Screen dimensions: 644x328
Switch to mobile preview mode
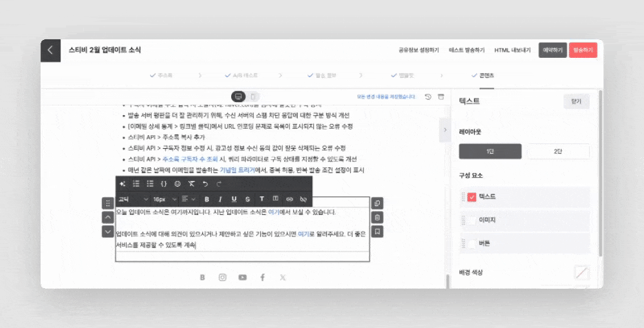pyautogui.click(x=253, y=96)
